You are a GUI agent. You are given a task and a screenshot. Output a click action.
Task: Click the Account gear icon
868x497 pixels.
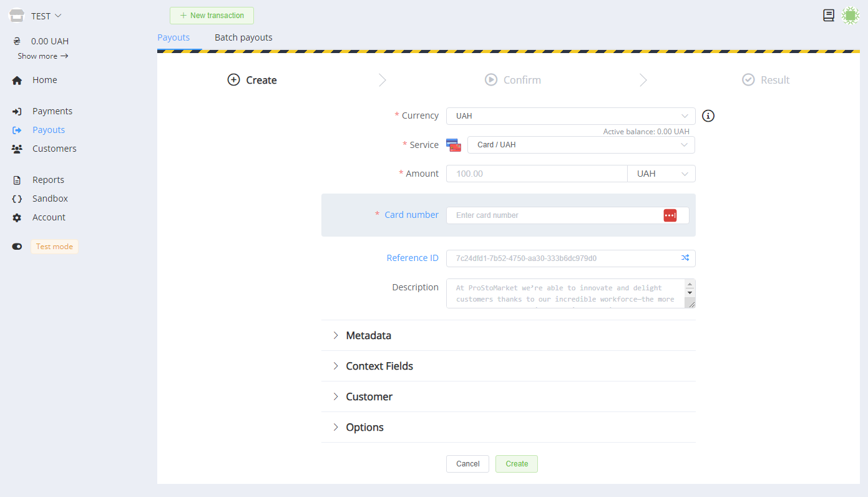17,218
